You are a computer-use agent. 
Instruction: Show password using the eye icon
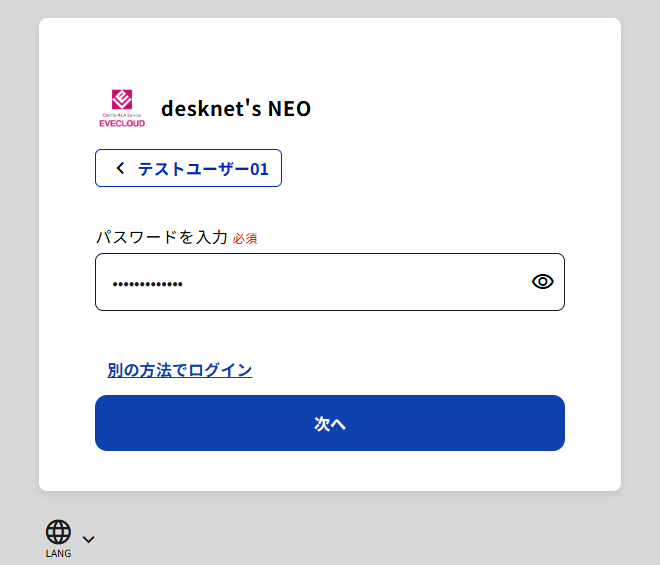pyautogui.click(x=542, y=282)
